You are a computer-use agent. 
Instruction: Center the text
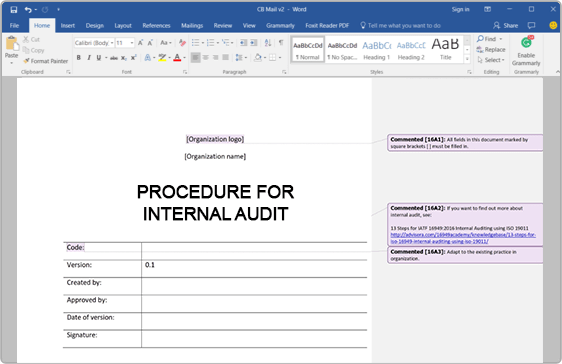point(206,57)
